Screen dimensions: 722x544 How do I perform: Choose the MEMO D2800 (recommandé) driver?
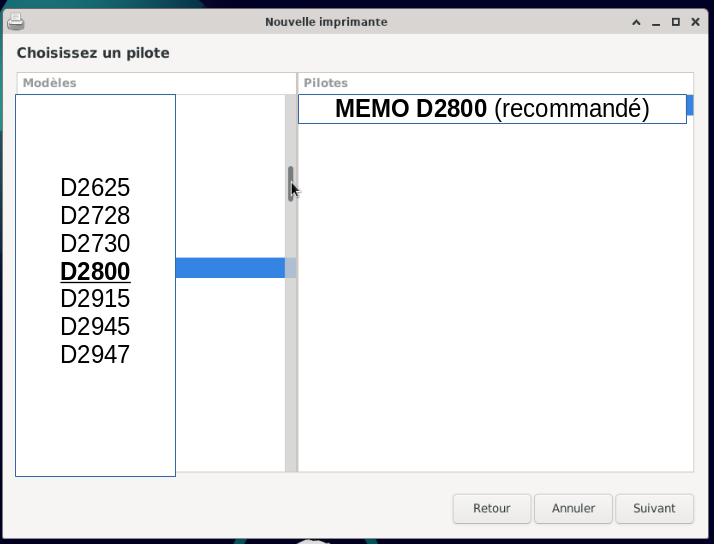pos(492,109)
